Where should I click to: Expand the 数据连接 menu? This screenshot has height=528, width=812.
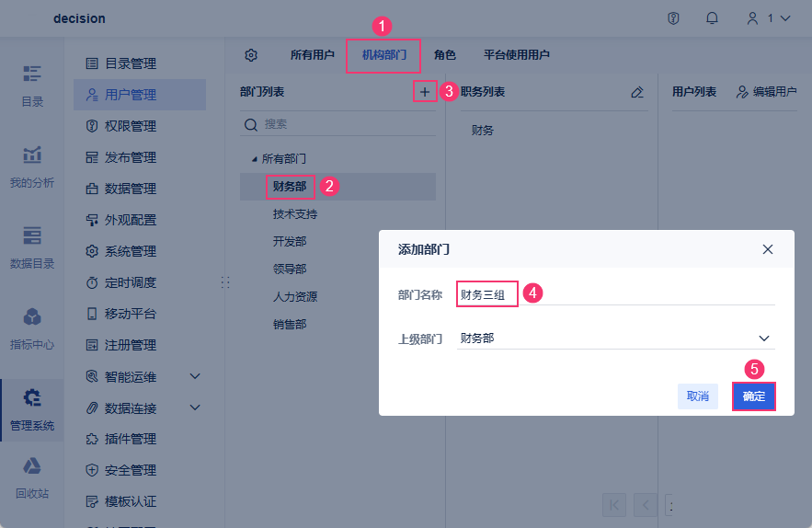click(x=194, y=407)
